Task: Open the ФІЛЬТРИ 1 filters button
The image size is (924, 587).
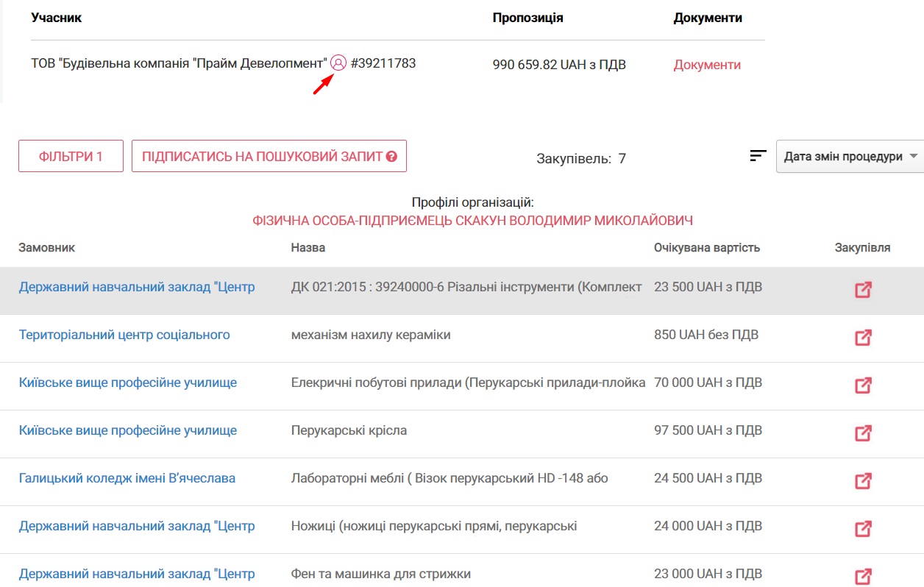Action: coord(71,157)
